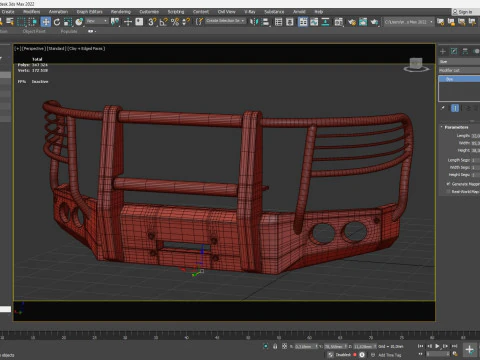Click the Standard viewport label
The image size is (480, 360).
pyautogui.click(x=56, y=49)
